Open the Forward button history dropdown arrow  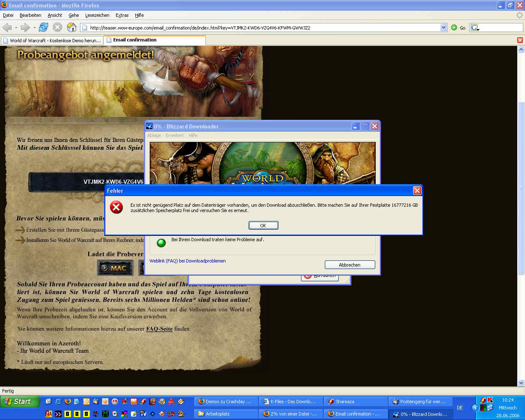[x=34, y=28]
